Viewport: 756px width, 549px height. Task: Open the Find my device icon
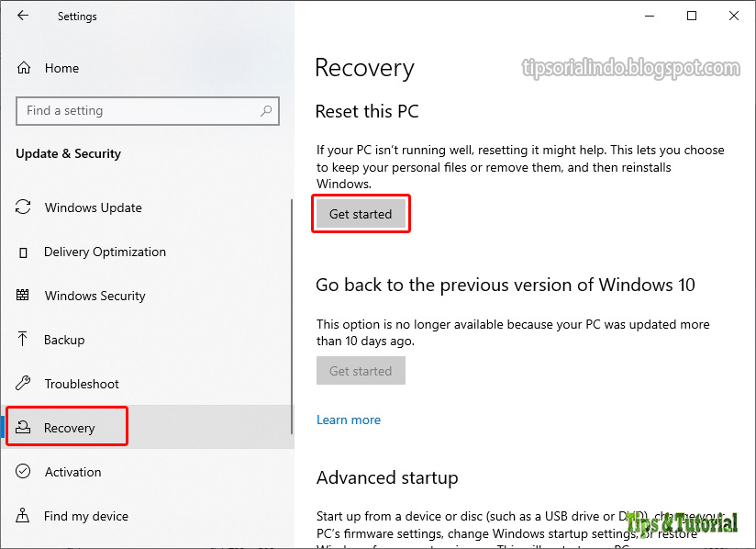pos(23,516)
